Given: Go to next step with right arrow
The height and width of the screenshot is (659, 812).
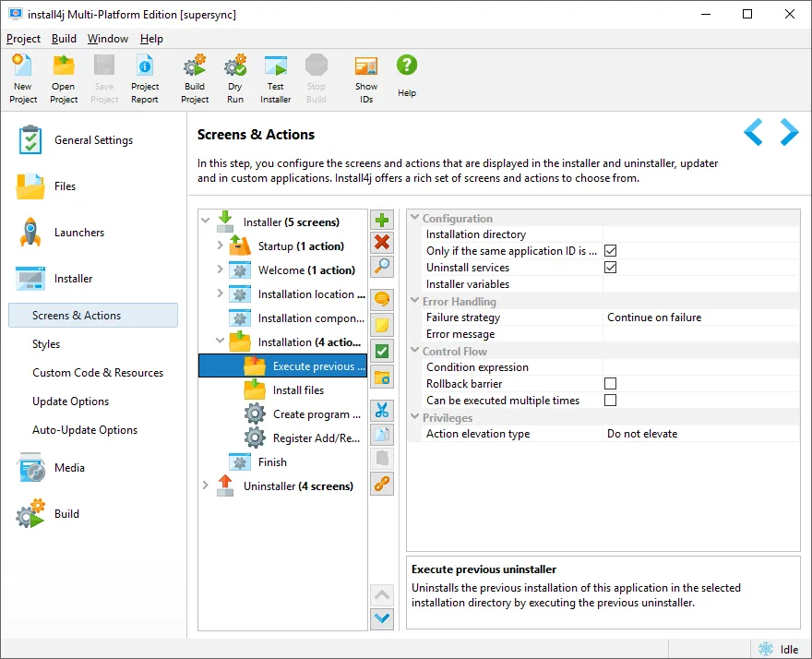Looking at the screenshot, I should 789,132.
